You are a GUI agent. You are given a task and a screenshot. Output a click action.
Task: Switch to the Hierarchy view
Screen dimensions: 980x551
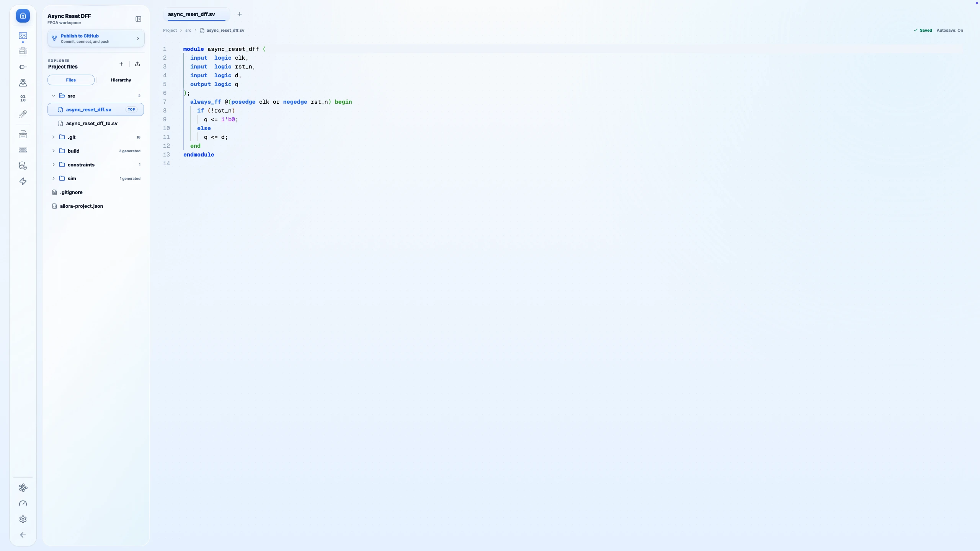[x=121, y=80]
